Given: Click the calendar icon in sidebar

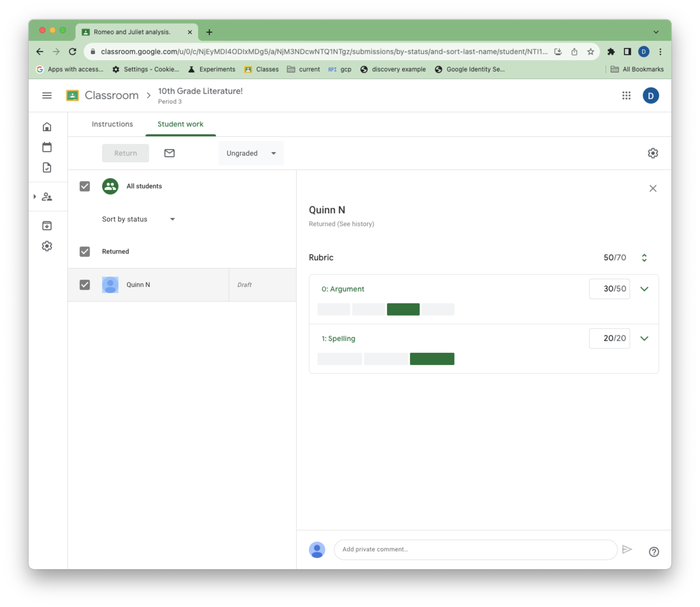Looking at the screenshot, I should [x=48, y=147].
